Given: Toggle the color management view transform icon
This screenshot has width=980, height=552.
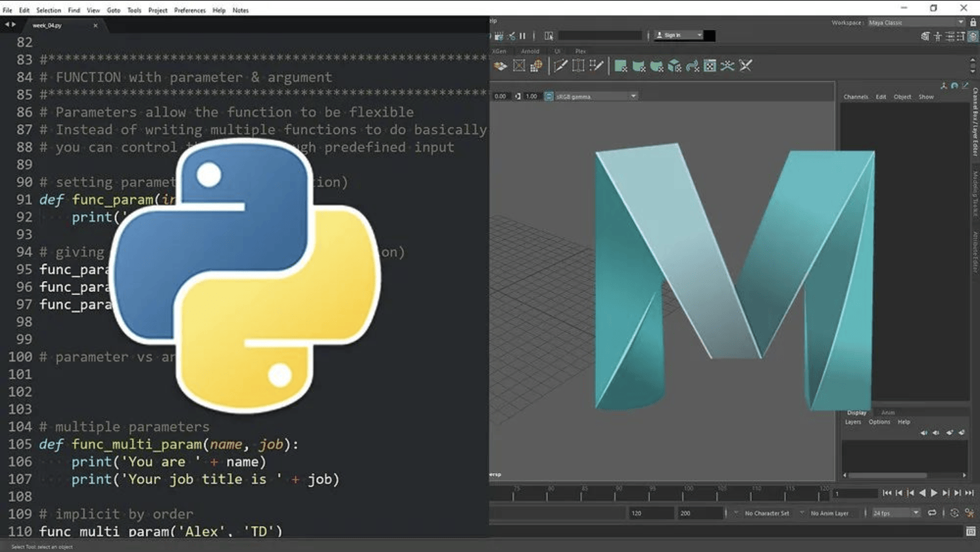Looking at the screenshot, I should point(549,96).
